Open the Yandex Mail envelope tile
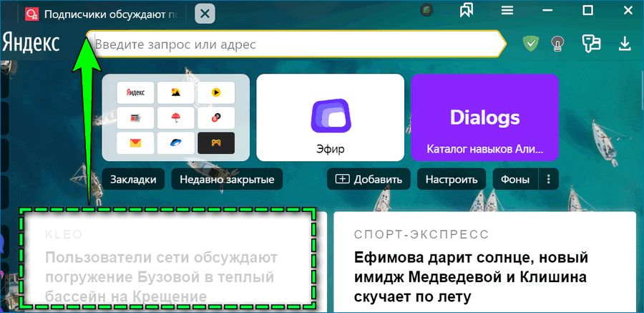The width and height of the screenshot is (644, 313). 135,143
